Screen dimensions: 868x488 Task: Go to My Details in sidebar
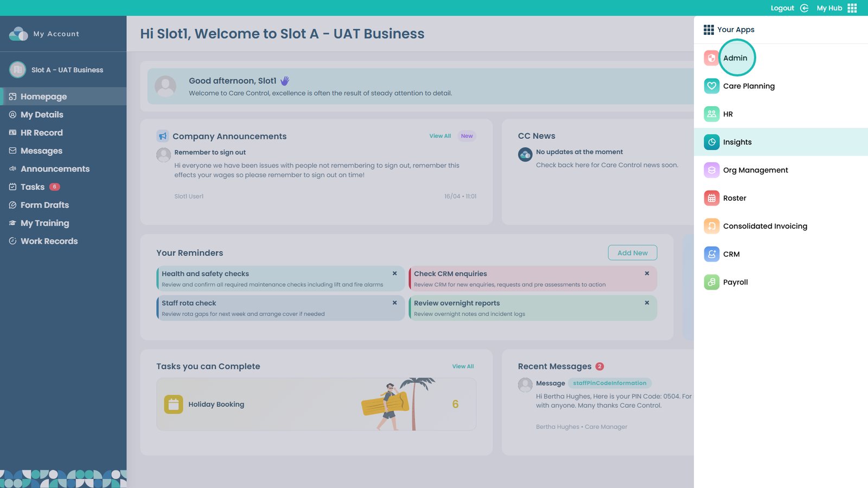(x=42, y=115)
